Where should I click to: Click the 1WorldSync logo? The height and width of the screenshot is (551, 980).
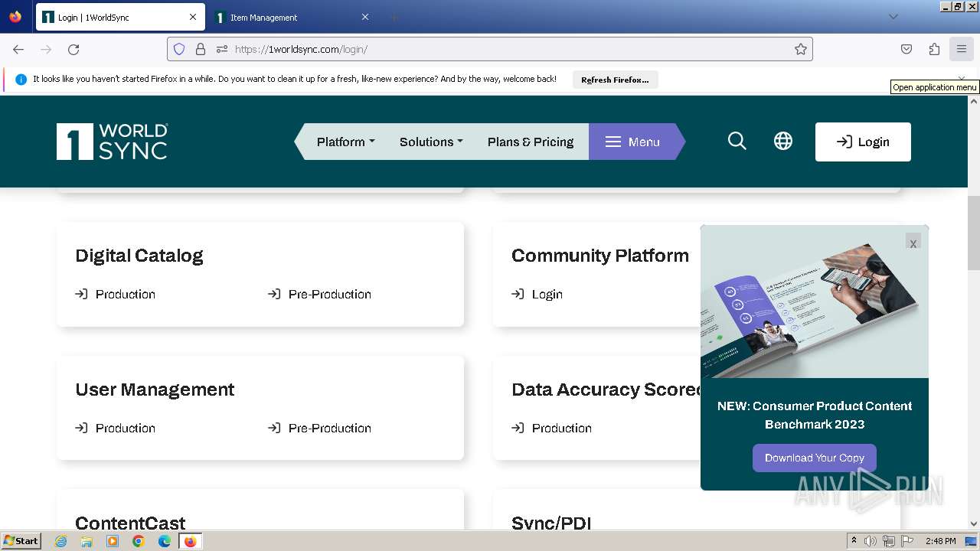pos(112,142)
